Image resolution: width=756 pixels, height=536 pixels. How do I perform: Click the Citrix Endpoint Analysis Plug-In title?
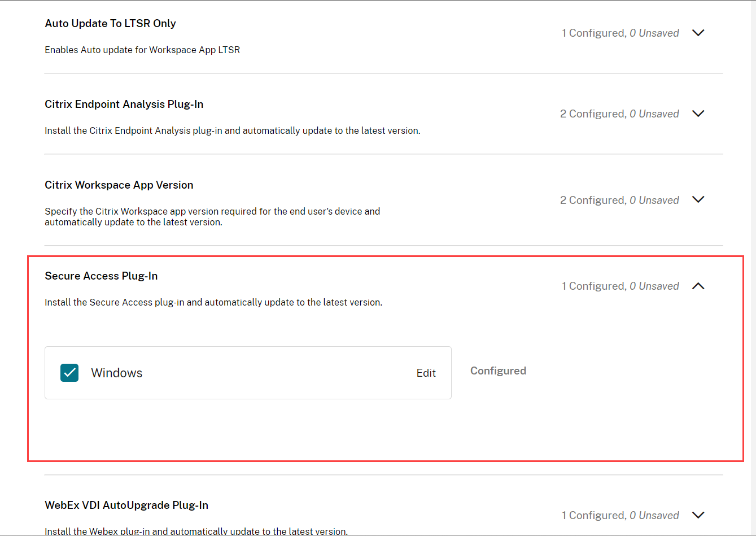click(124, 104)
